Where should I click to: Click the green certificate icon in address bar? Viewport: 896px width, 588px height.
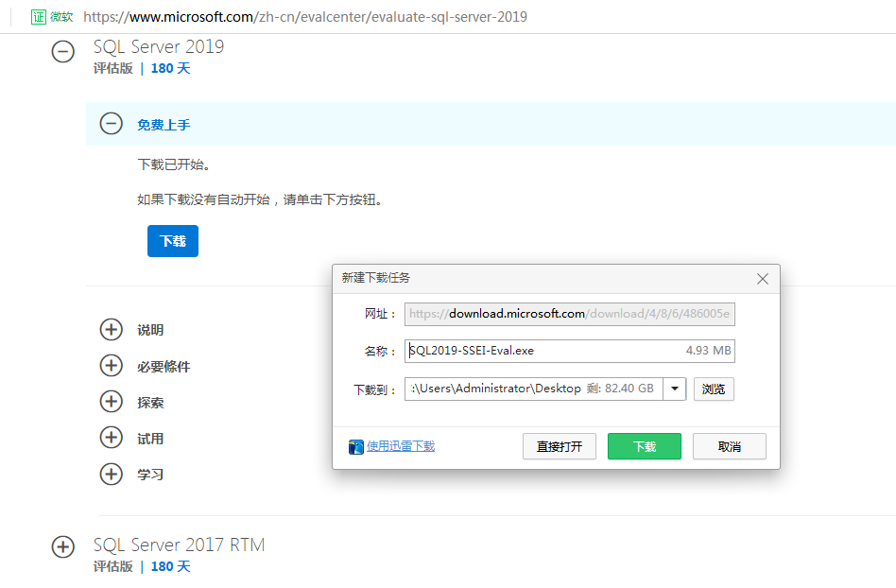click(39, 17)
